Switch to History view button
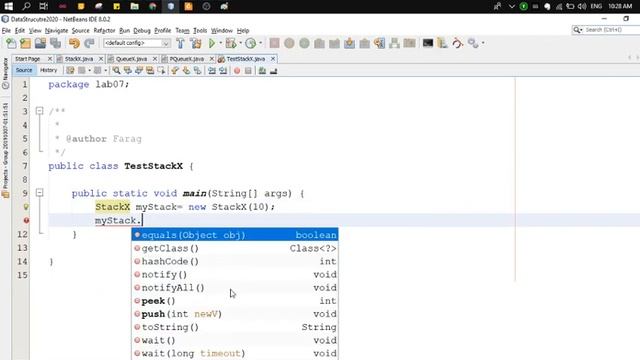The width and height of the screenshot is (640, 360). tap(49, 70)
